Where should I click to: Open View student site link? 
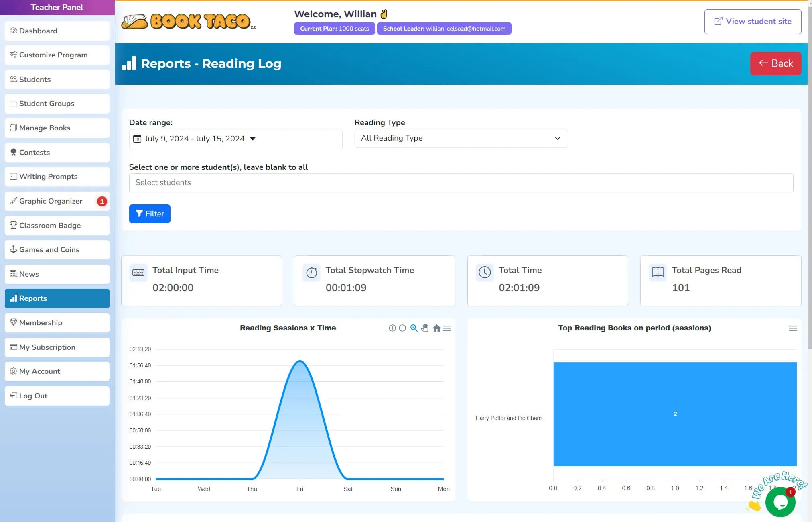(x=753, y=22)
